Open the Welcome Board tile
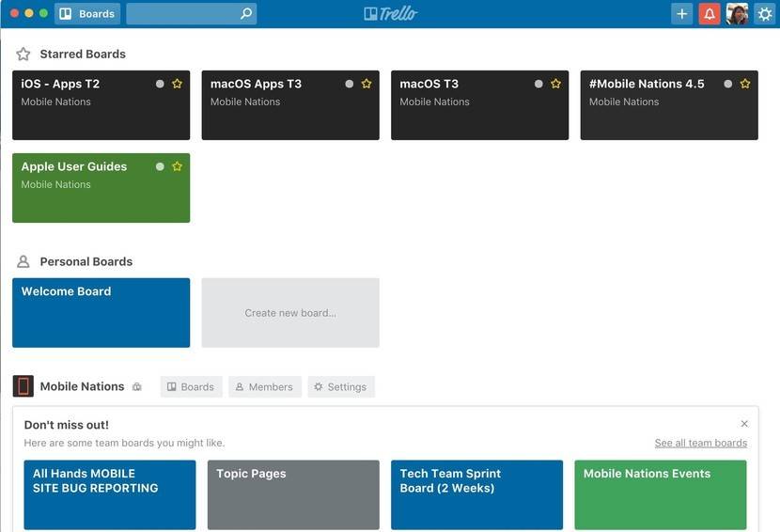This screenshot has height=532, width=780. (x=101, y=313)
